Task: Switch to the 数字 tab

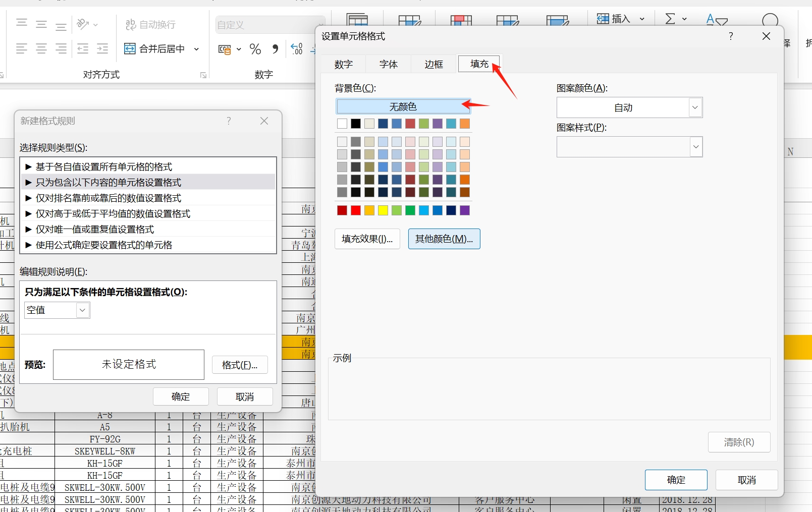Action: click(x=343, y=64)
